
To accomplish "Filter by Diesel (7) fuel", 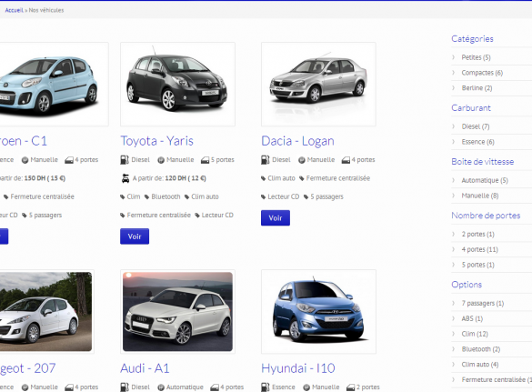I will pyautogui.click(x=476, y=126).
